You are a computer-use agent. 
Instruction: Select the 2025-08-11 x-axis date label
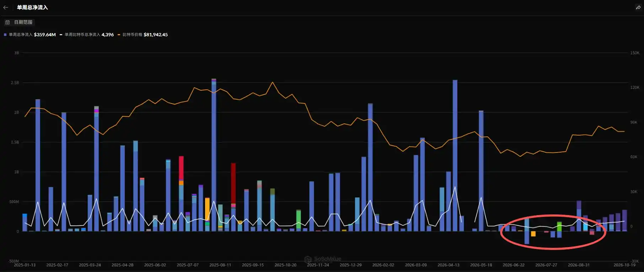[220, 265]
